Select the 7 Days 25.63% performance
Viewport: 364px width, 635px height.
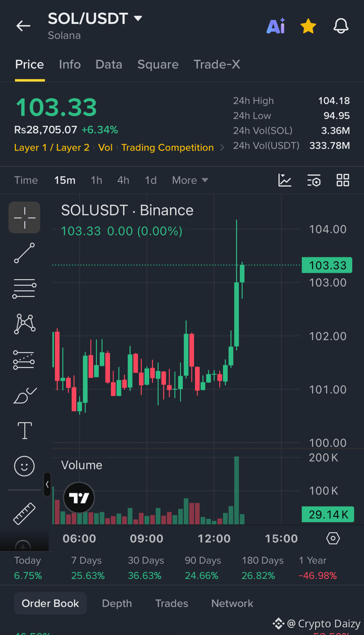coord(88,568)
